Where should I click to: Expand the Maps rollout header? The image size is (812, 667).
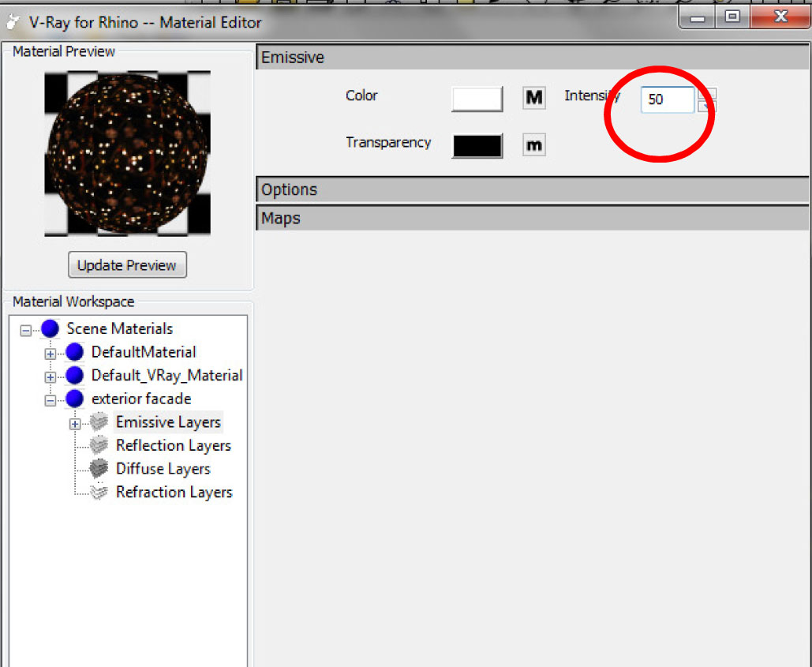[x=533, y=218]
